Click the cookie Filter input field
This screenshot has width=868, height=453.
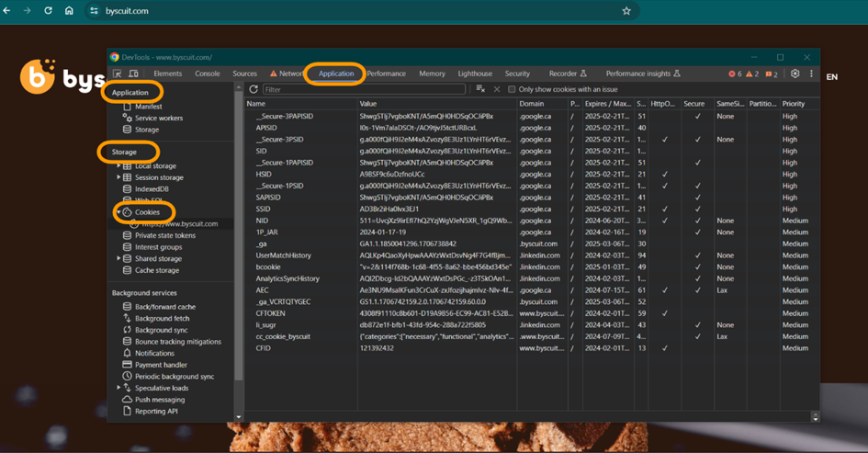click(x=365, y=89)
